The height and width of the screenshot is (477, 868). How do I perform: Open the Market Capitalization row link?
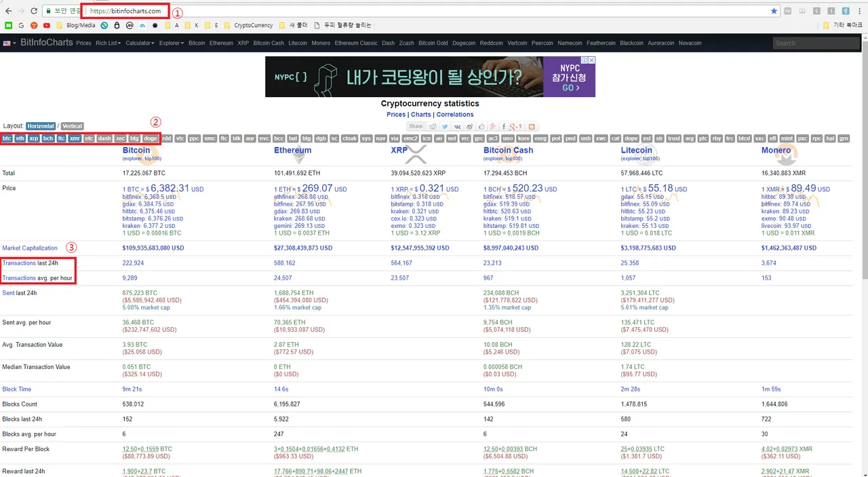(30, 248)
